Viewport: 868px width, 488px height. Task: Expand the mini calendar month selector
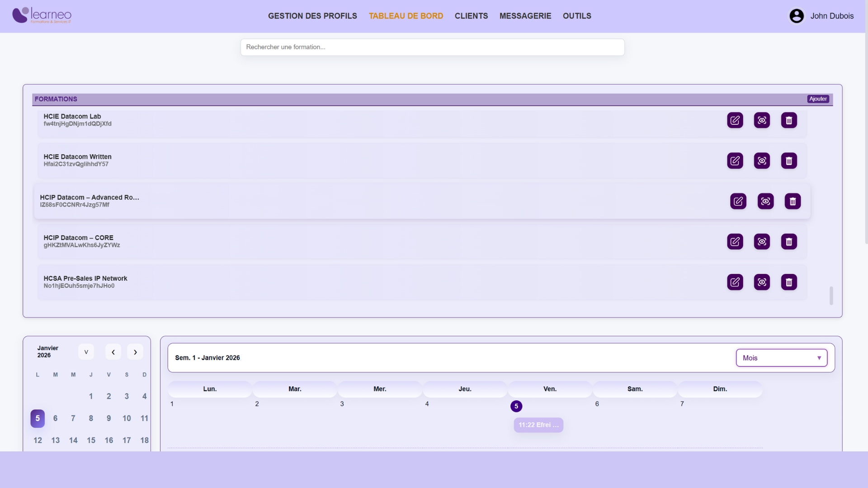pyautogui.click(x=86, y=352)
